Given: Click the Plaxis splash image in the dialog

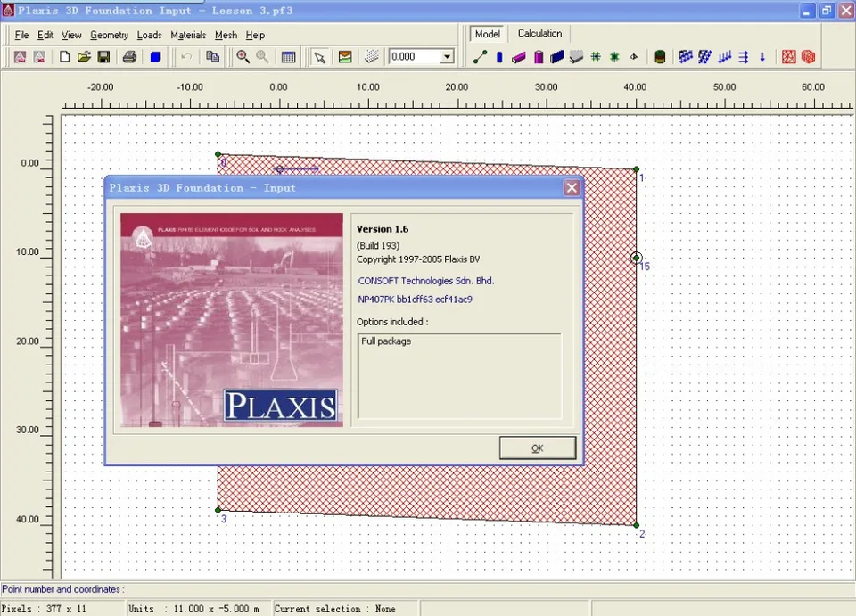Looking at the screenshot, I should (x=232, y=320).
